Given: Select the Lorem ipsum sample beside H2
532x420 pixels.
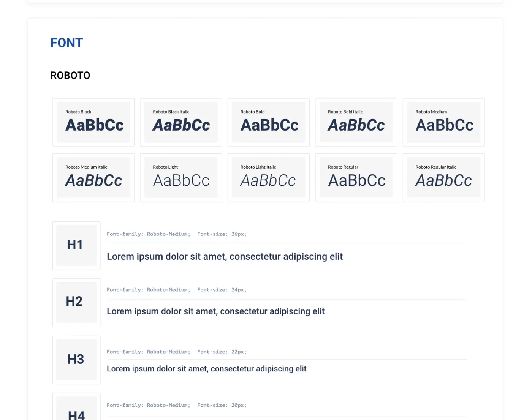Looking at the screenshot, I should (216, 311).
